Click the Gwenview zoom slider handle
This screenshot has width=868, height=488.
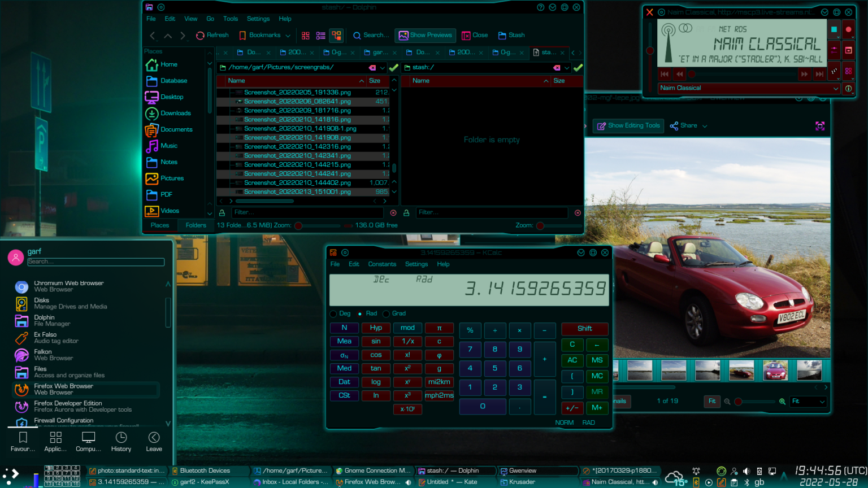click(x=738, y=402)
